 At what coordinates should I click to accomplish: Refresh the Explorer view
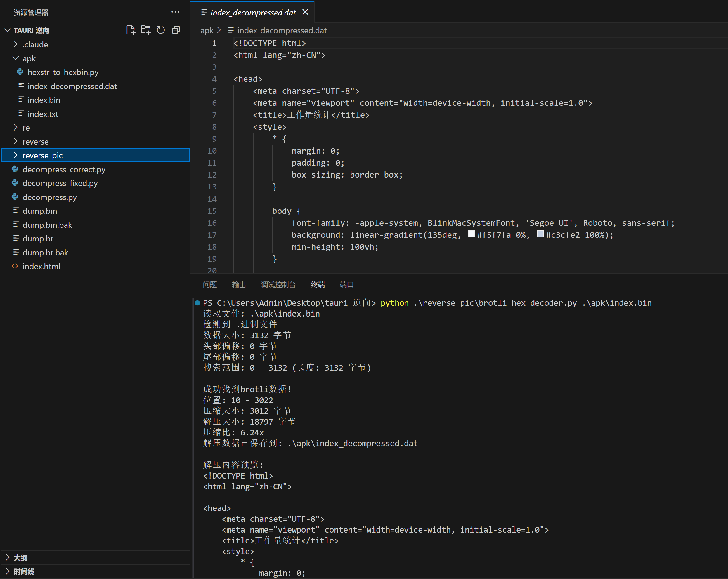point(161,30)
